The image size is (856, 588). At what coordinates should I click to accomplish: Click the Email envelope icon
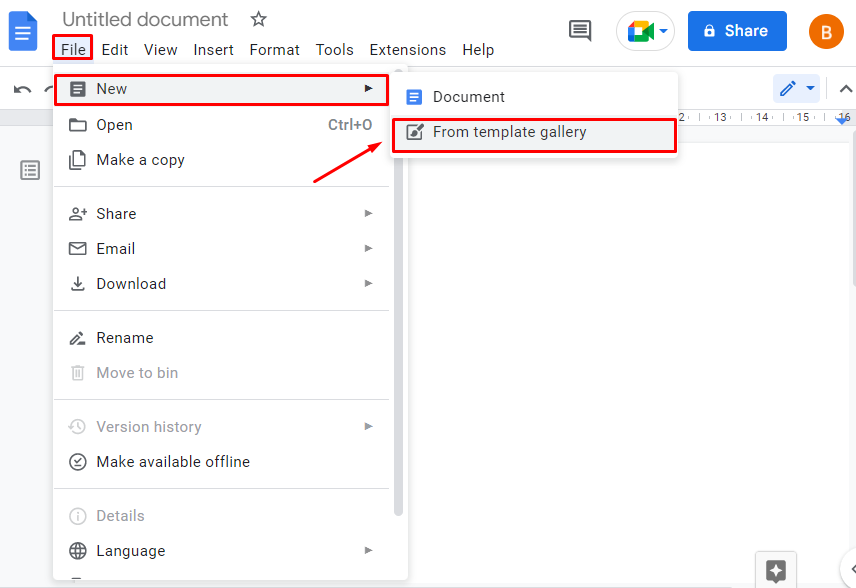[78, 249]
